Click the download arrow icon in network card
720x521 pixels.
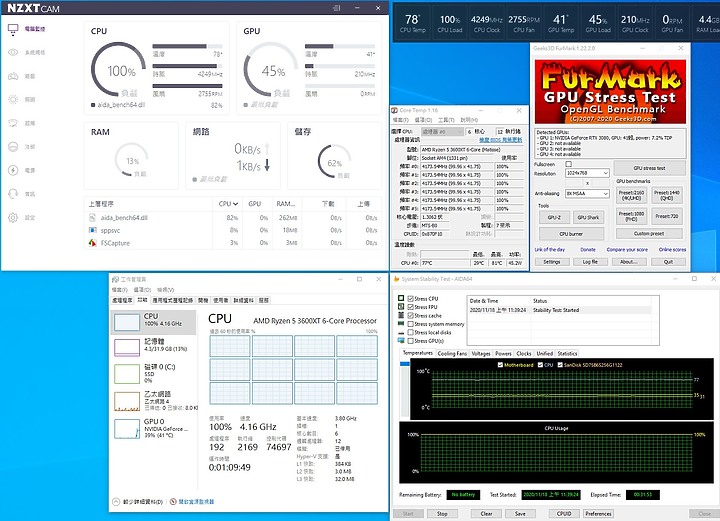[267, 165]
